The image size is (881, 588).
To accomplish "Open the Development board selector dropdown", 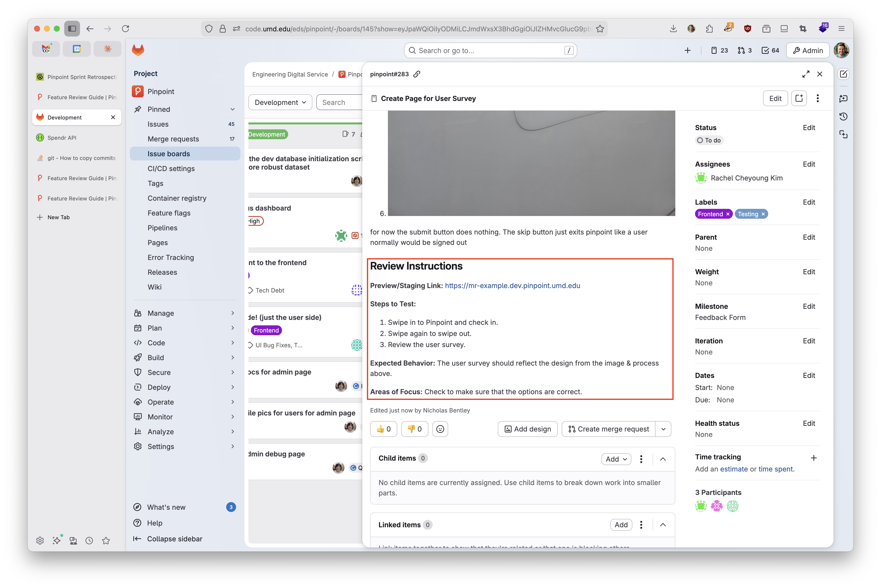I will click(x=280, y=102).
